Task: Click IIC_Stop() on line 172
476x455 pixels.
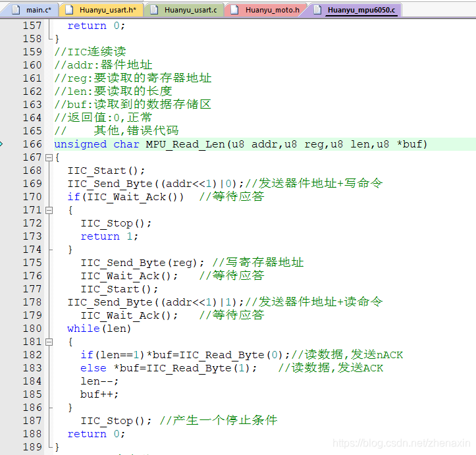Action: click(116, 223)
